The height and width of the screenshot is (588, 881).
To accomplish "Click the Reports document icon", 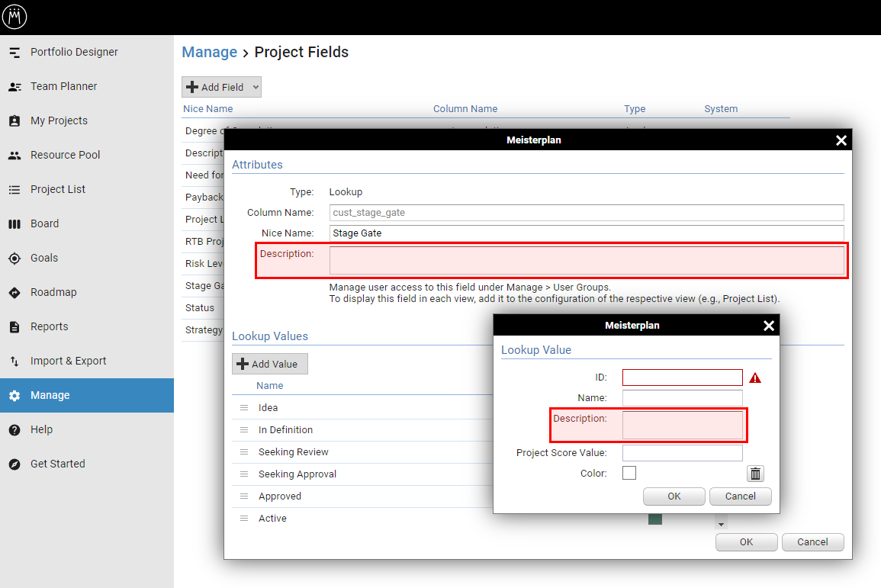I will point(14,327).
